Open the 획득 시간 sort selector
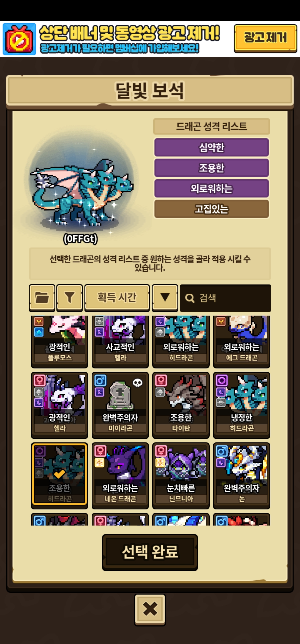This screenshot has height=644, width=300. pyautogui.click(x=117, y=298)
